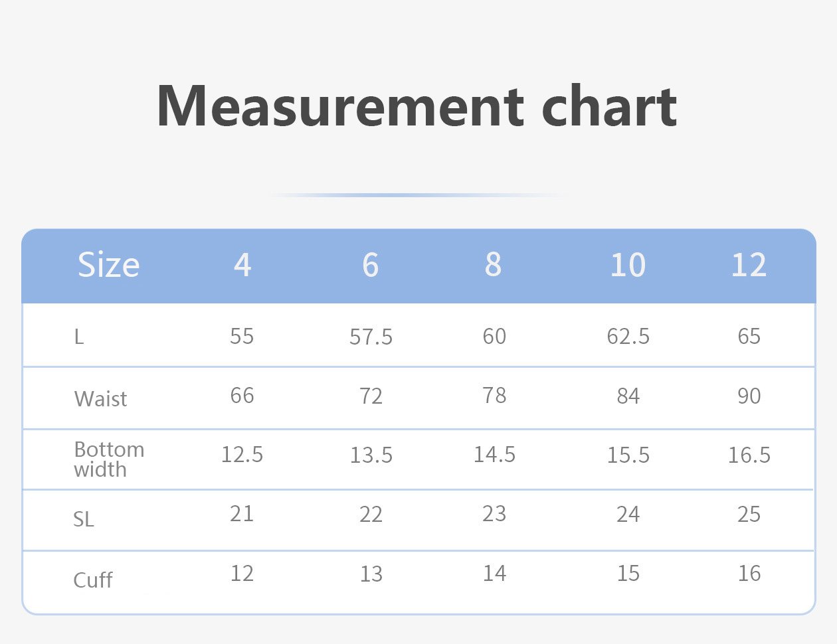The width and height of the screenshot is (837, 644).
Task: Click the "Cuff" row label
Action: (93, 580)
